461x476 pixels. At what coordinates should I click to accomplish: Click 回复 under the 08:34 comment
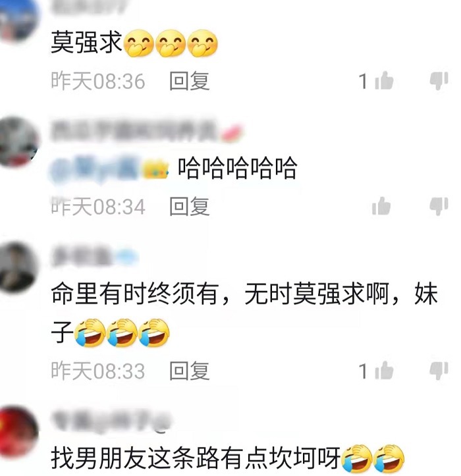(190, 207)
